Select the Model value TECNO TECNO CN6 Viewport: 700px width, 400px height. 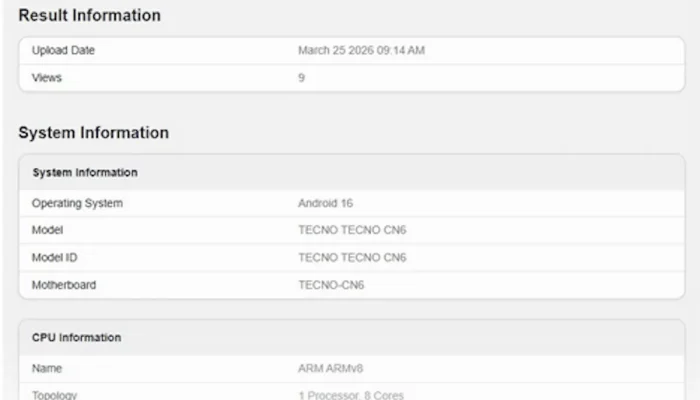(x=352, y=230)
